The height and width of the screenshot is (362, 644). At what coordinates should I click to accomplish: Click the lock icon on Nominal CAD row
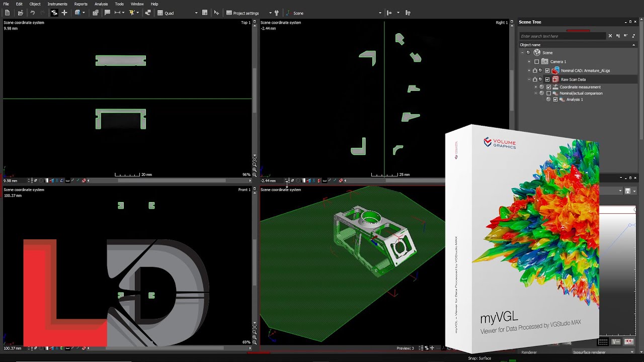coord(535,70)
